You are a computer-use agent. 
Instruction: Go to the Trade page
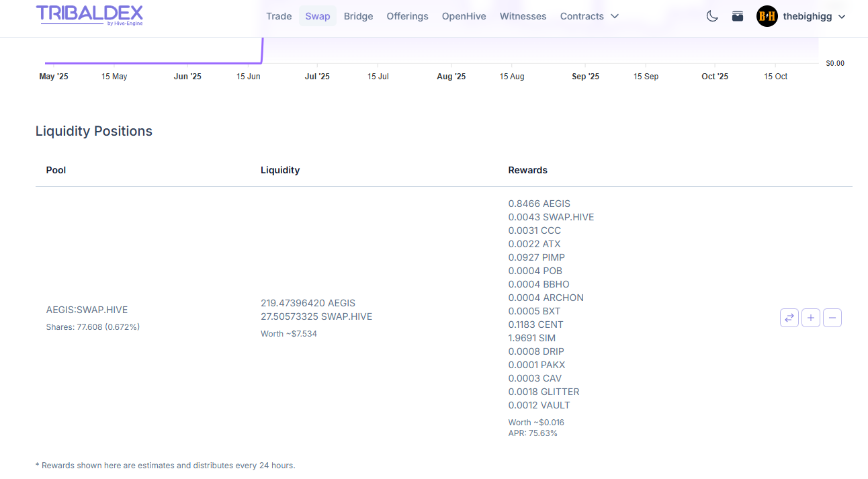coord(279,16)
